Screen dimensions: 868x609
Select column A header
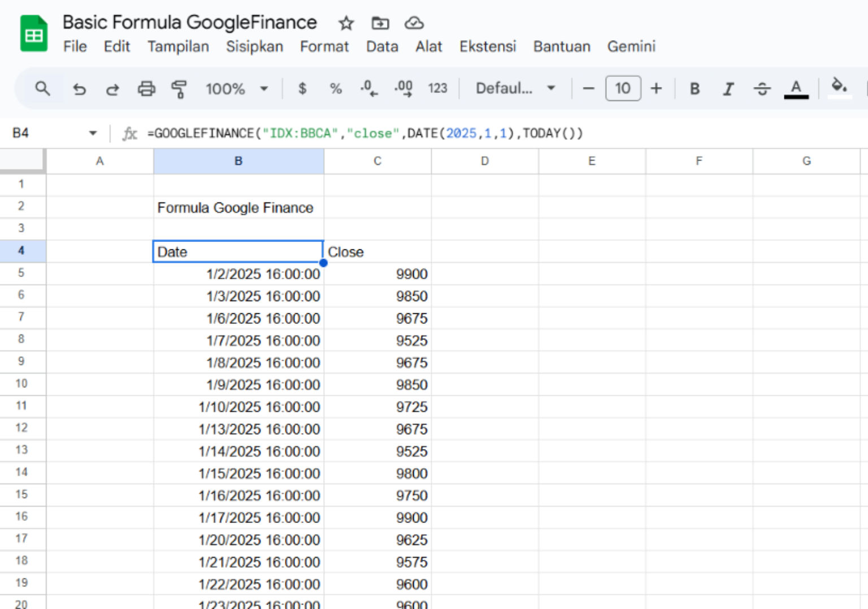coord(100,161)
